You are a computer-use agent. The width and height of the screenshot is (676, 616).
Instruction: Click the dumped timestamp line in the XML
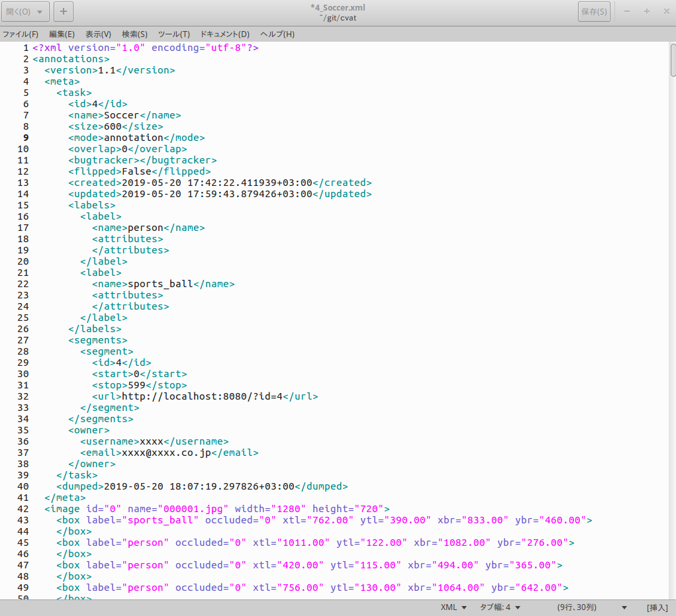click(x=199, y=486)
